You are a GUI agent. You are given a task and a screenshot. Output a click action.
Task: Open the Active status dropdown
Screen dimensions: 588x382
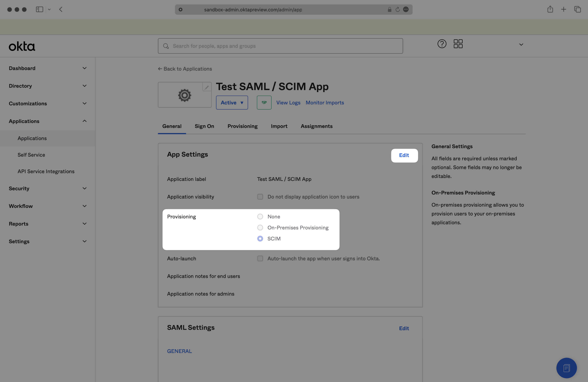pyautogui.click(x=232, y=103)
